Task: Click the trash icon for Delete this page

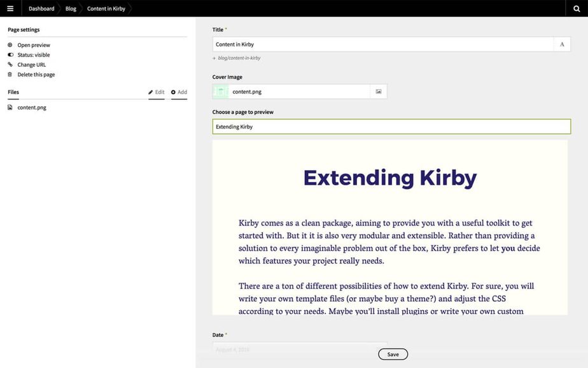Action: pos(10,74)
